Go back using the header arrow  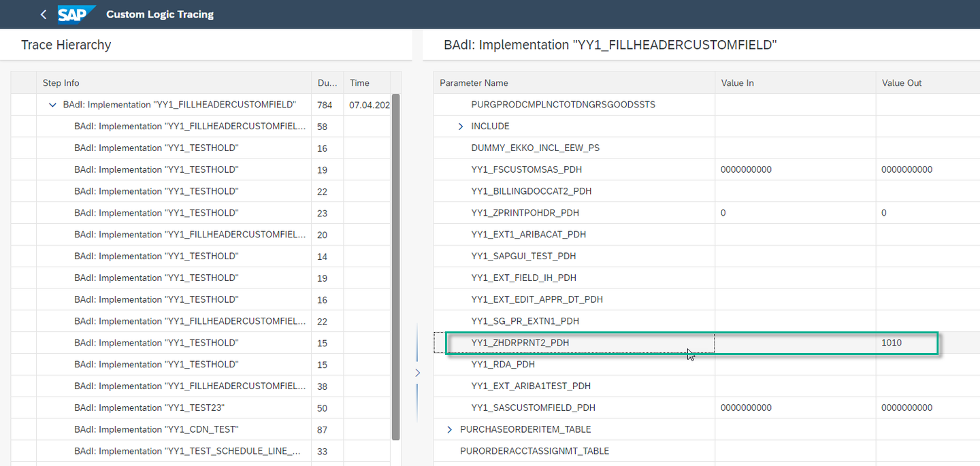point(44,14)
